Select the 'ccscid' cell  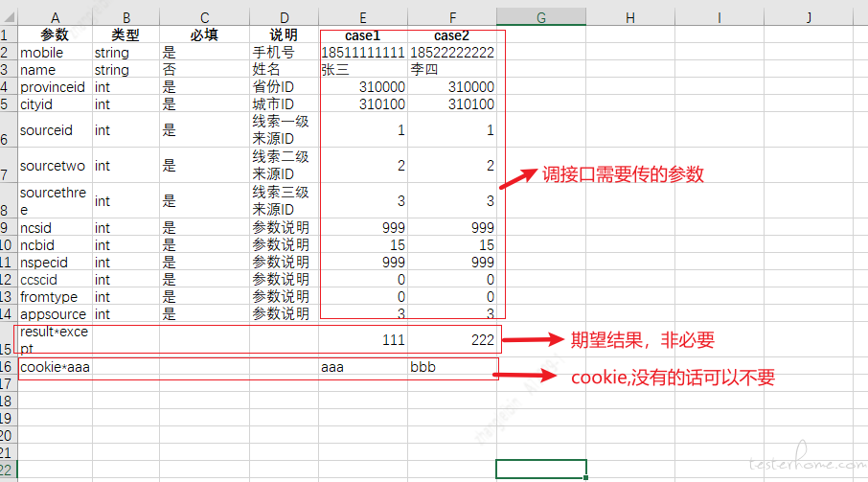pos(55,280)
